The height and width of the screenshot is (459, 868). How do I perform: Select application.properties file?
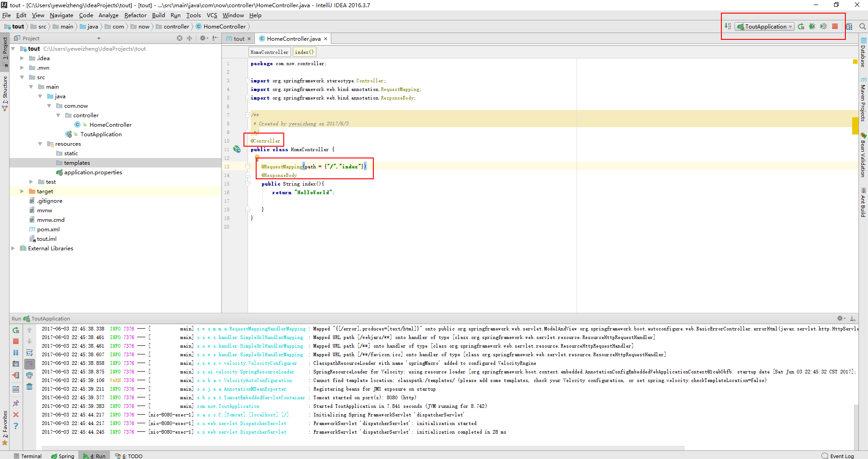tap(93, 172)
